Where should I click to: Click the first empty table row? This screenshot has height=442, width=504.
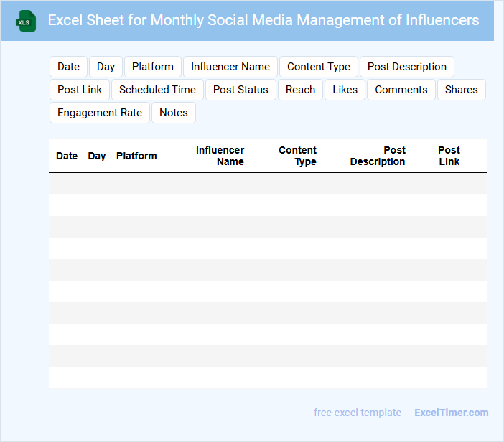pos(267,184)
